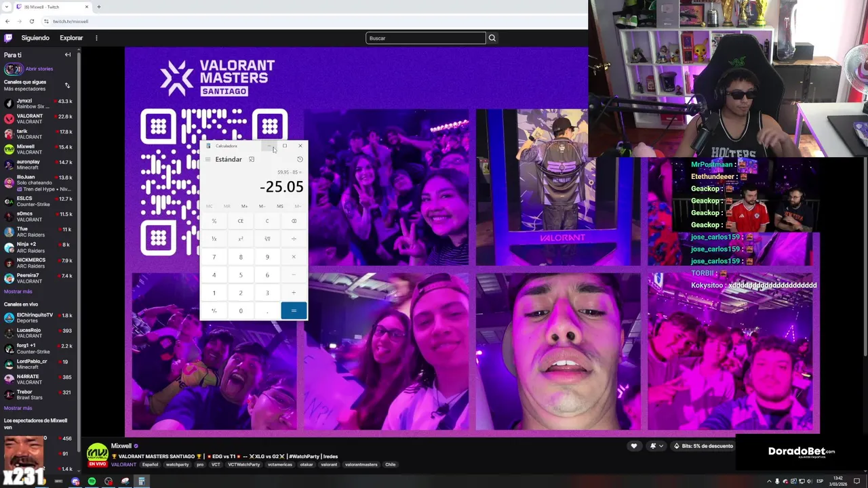The width and height of the screenshot is (868, 488).
Task: Click the plus/minus sign toggle key
Action: point(214,311)
